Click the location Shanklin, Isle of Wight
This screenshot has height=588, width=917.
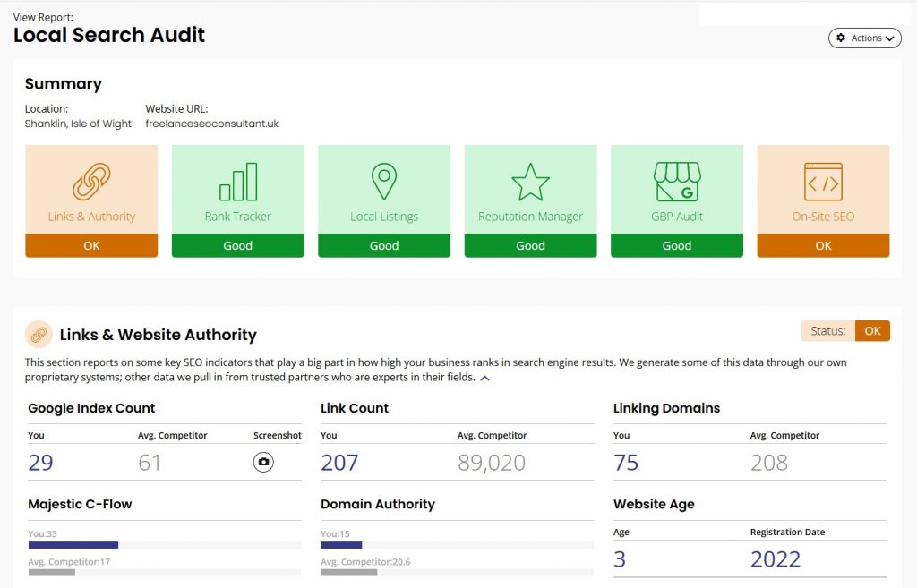point(78,124)
